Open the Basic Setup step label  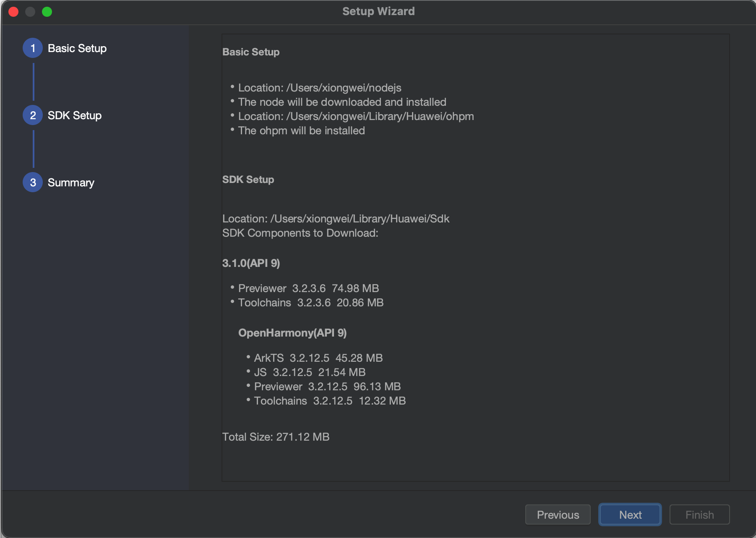point(77,48)
